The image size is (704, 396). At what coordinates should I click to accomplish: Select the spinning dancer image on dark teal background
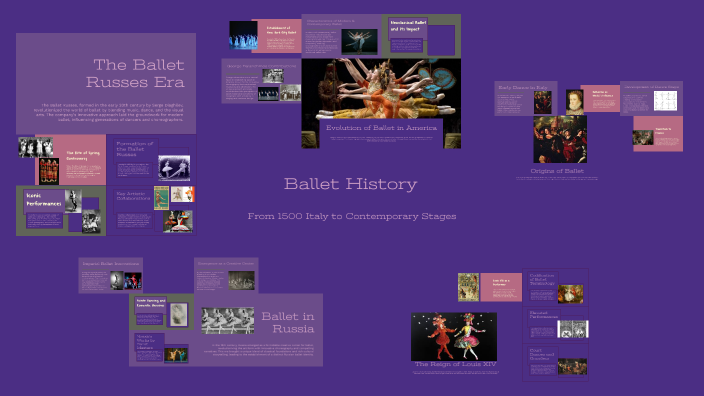[x=359, y=42]
